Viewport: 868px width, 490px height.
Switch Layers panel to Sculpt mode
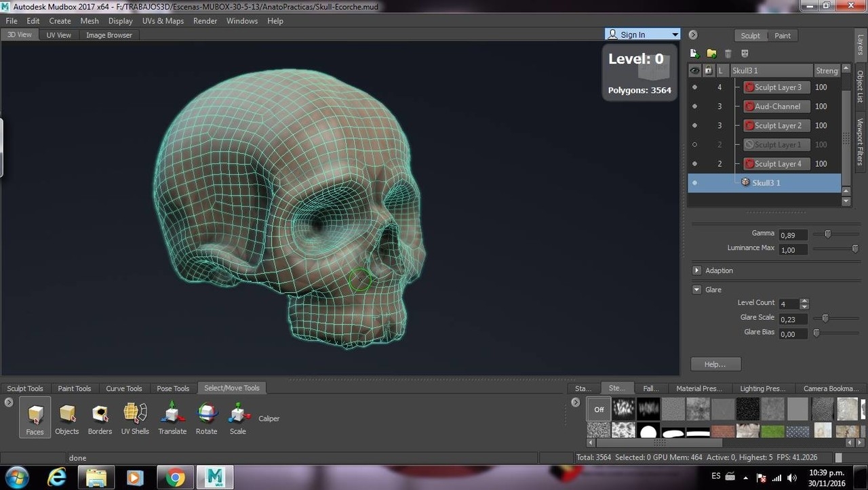[x=750, y=35]
